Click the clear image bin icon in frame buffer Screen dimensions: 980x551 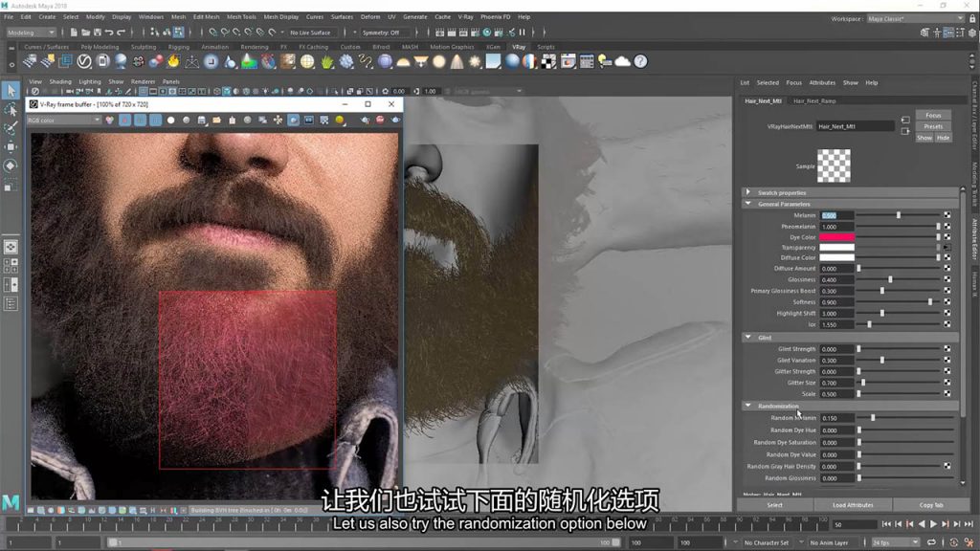pos(232,120)
